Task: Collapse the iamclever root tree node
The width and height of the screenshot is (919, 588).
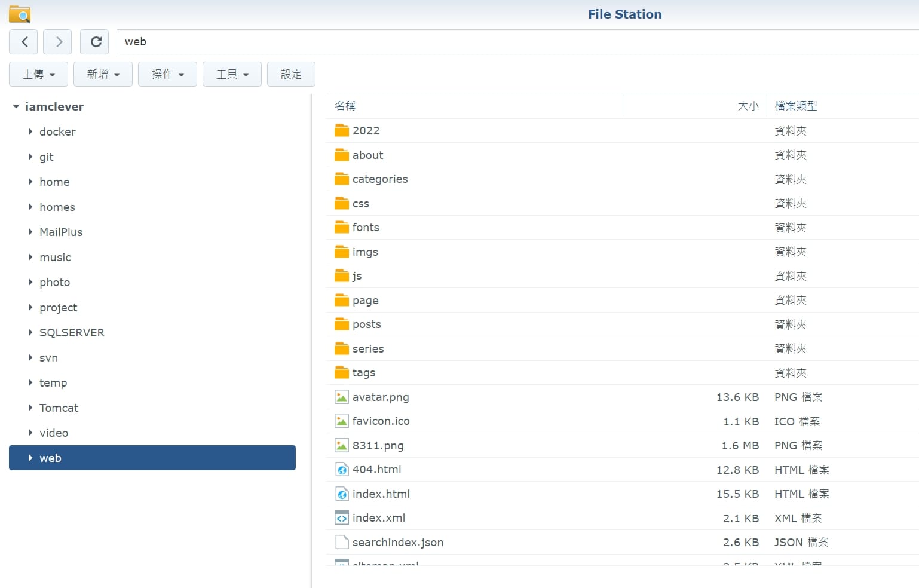Action: (x=16, y=106)
